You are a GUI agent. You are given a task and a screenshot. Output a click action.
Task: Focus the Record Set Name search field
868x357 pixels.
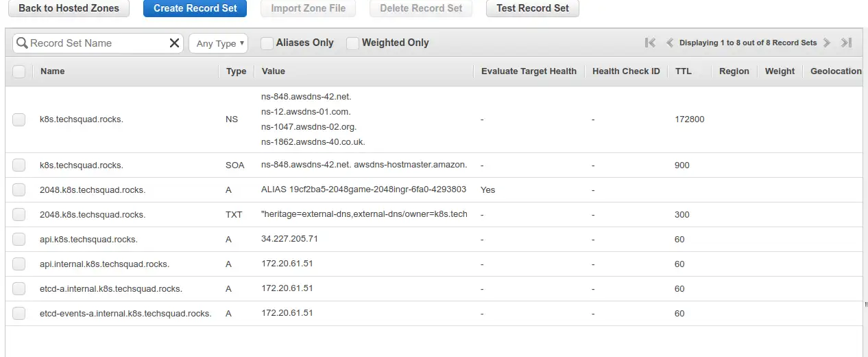[98, 43]
